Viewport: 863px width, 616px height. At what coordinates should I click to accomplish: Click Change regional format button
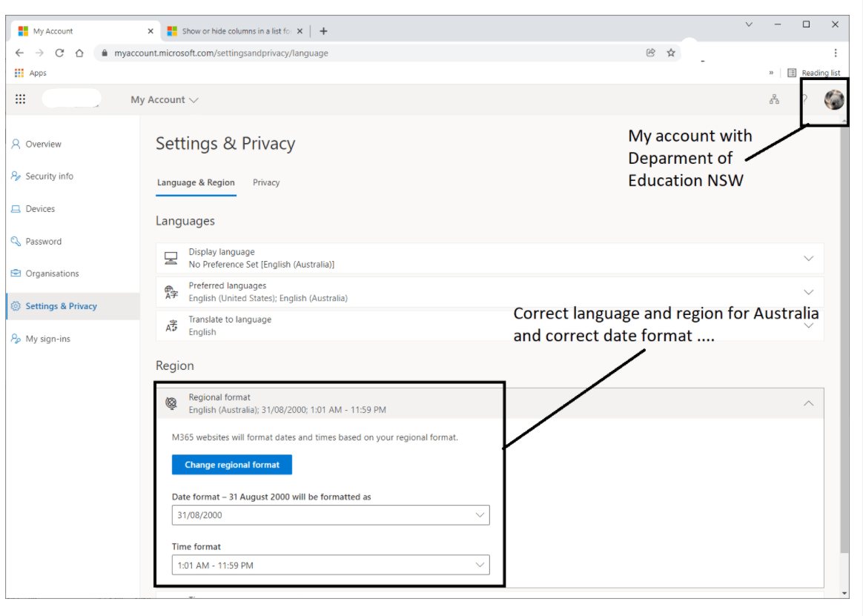[232, 465]
